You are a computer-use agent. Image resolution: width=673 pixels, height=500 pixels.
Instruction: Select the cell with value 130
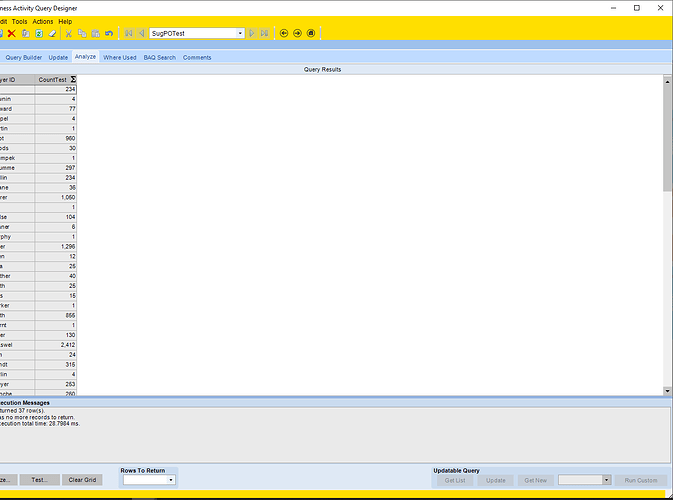point(56,335)
